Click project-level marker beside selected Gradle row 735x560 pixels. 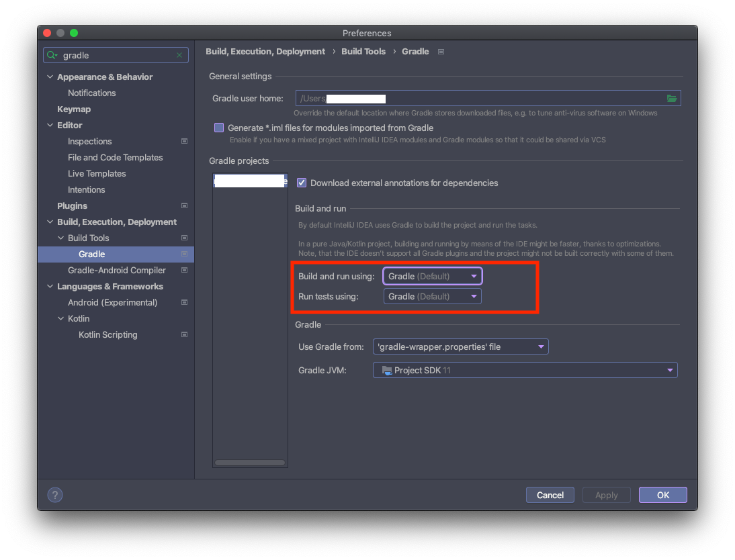coord(184,254)
